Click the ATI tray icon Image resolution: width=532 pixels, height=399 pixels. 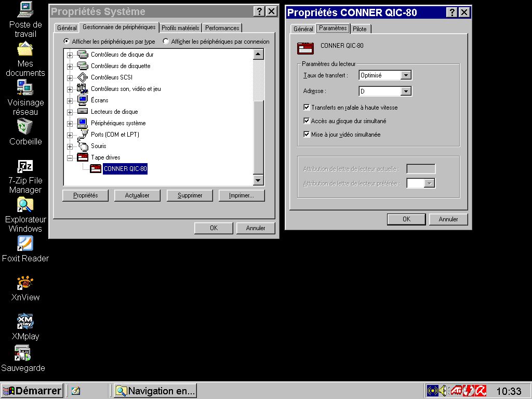point(457,391)
